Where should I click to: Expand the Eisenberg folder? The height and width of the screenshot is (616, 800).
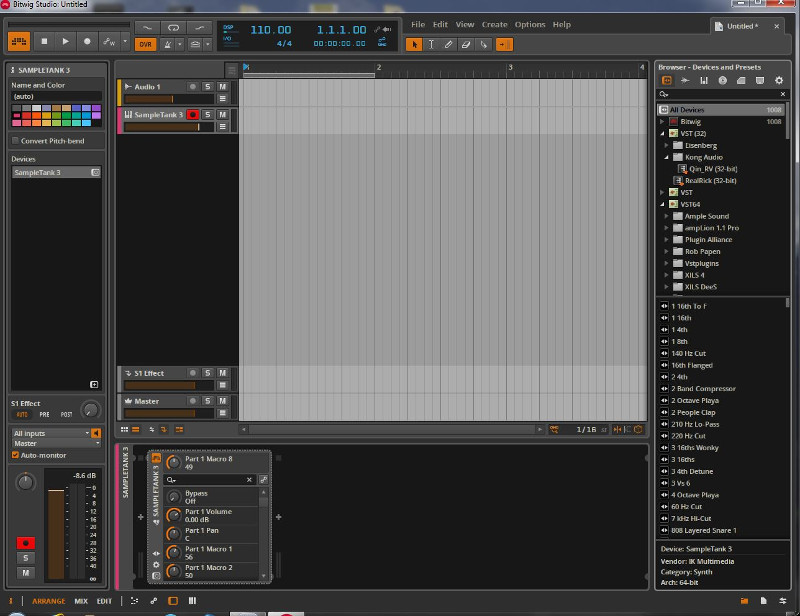point(666,145)
